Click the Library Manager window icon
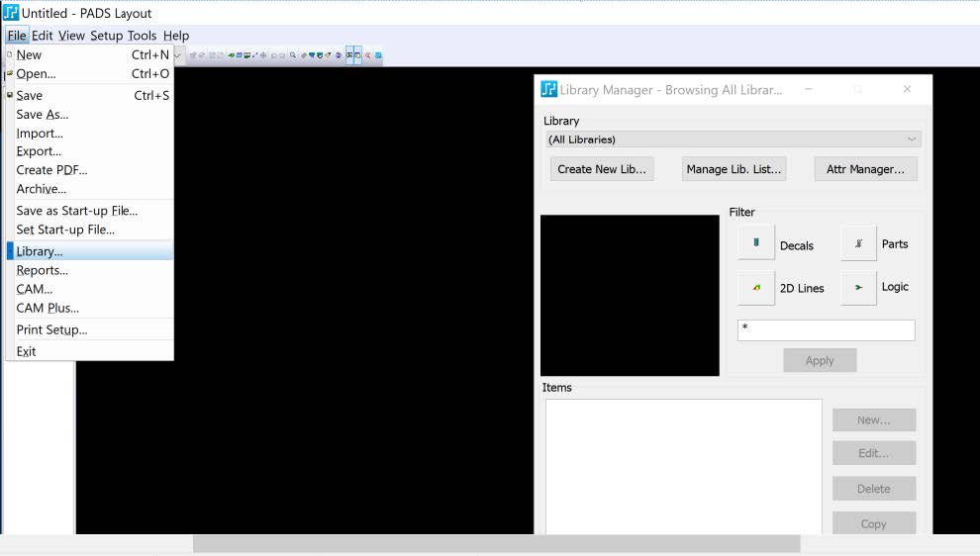Image resolution: width=980 pixels, height=556 pixels. click(548, 89)
